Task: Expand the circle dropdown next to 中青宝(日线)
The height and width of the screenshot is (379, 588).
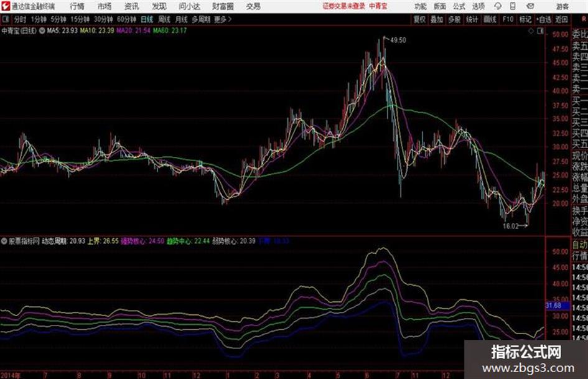Action: [42, 30]
